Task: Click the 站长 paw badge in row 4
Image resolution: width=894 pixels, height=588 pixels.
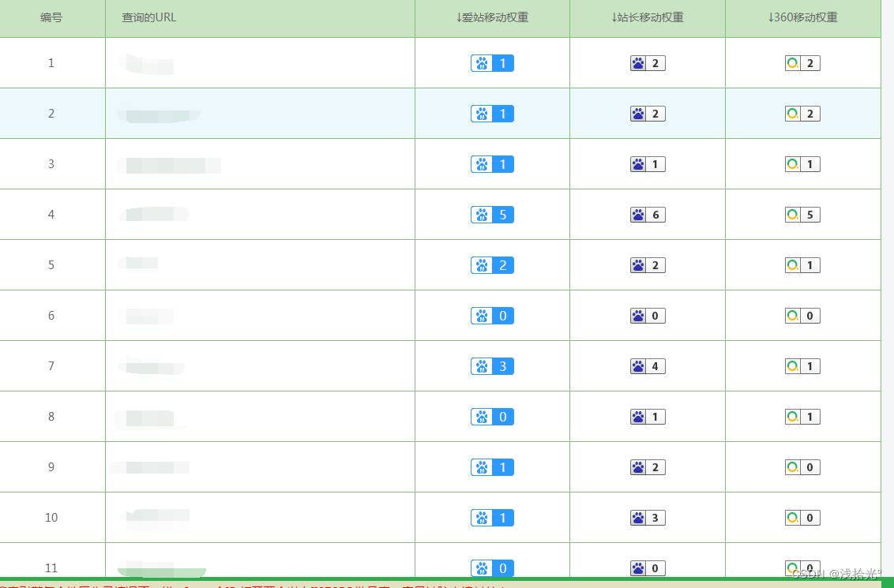Action: (x=648, y=215)
